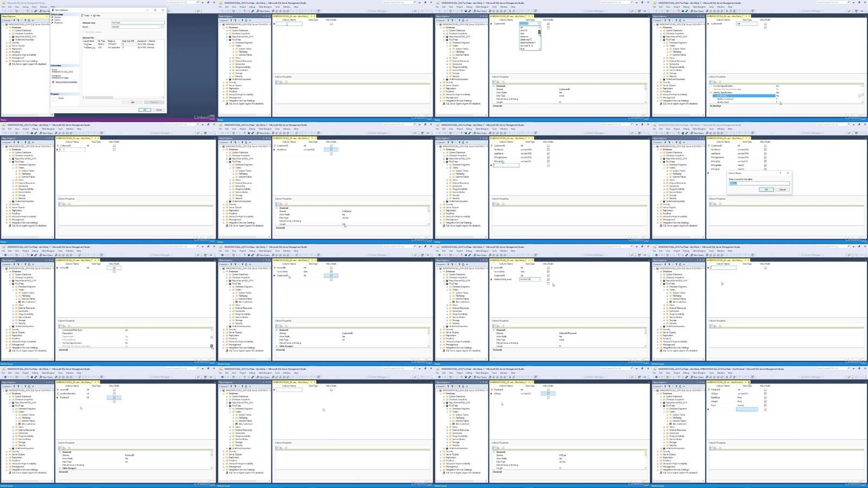Expand Security node behind New Database dialog
Image resolution: width=868 pixels, height=488 pixels.
(7, 43)
